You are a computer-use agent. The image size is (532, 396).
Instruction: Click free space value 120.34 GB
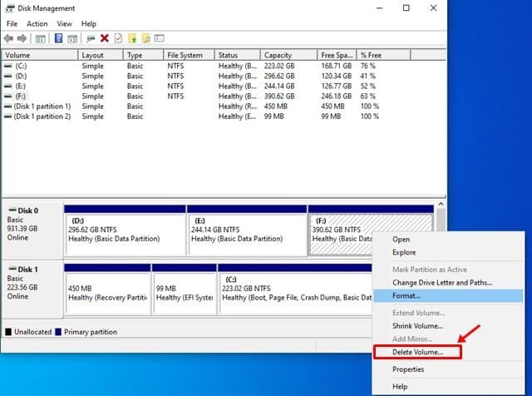point(336,76)
